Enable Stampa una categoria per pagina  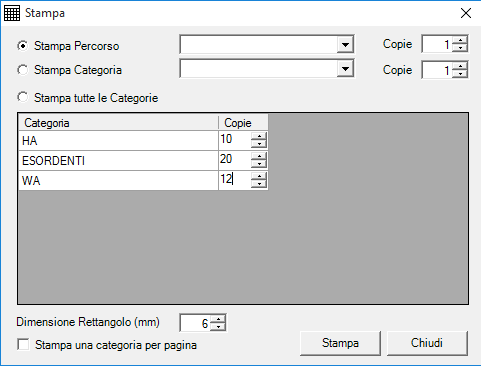pyautogui.click(x=23, y=345)
